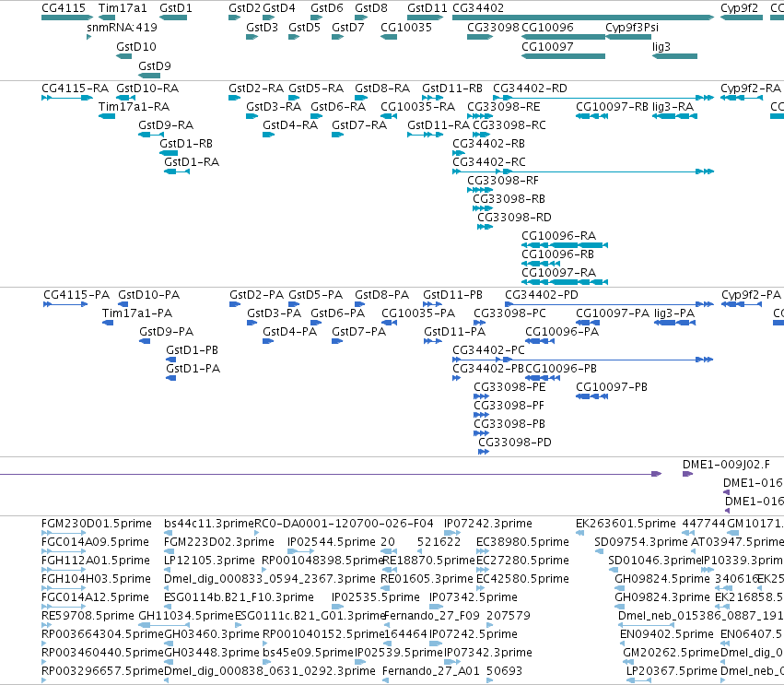Click the Tim17a1 gene label

click(x=123, y=8)
